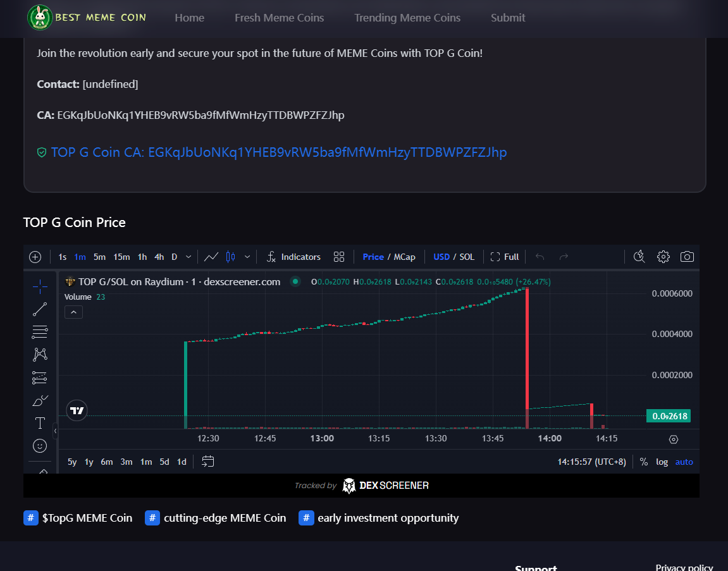The width and height of the screenshot is (728, 571).
Task: Switch chart to 15m interval
Action: (121, 257)
